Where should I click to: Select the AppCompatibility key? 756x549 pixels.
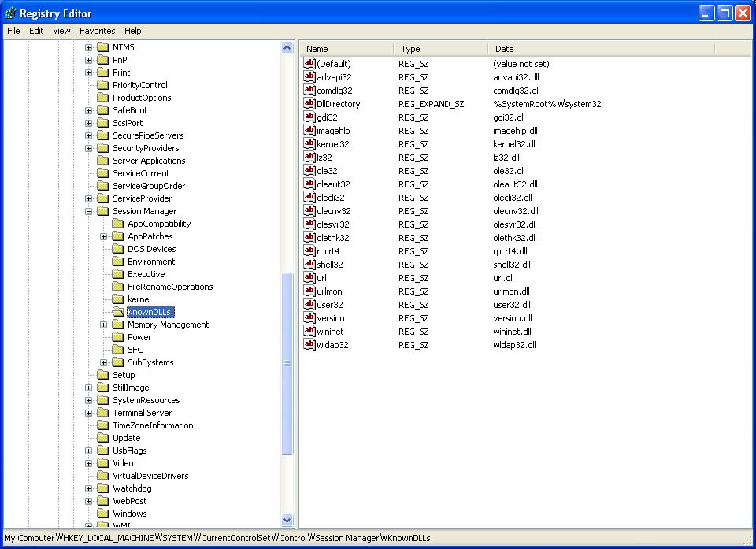click(x=159, y=224)
